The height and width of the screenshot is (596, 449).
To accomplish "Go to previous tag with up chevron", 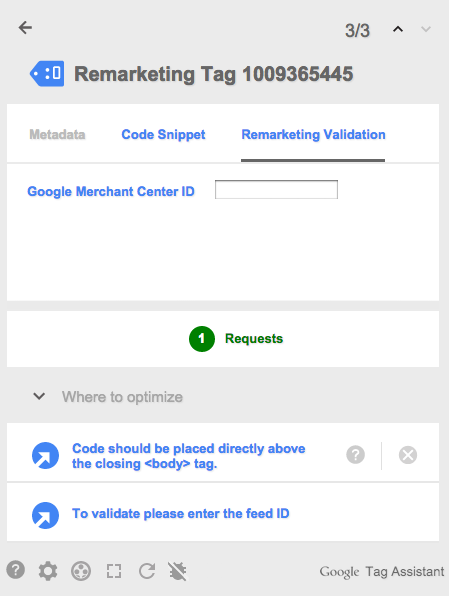I will [x=398, y=29].
